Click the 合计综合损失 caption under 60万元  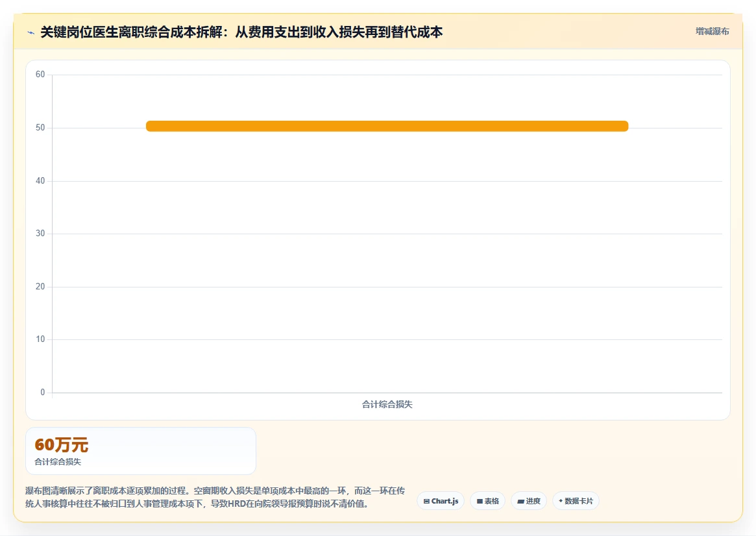pyautogui.click(x=58, y=462)
